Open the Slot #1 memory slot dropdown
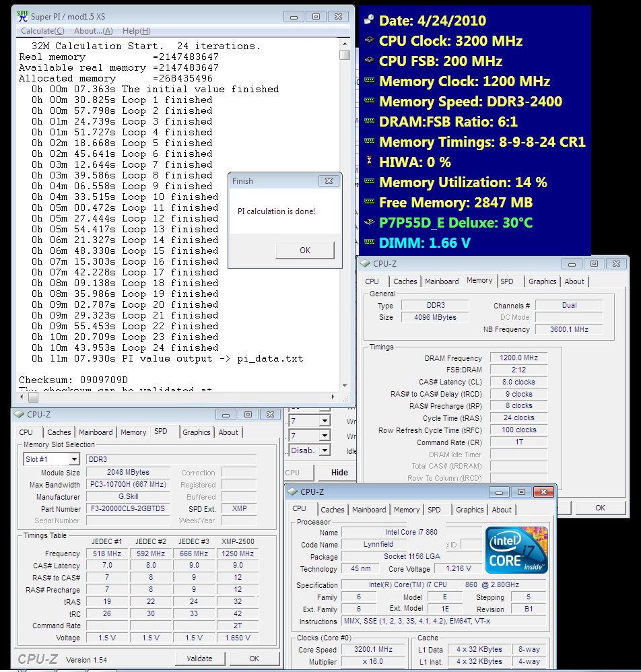Image resolution: width=641 pixels, height=672 pixels. click(74, 459)
